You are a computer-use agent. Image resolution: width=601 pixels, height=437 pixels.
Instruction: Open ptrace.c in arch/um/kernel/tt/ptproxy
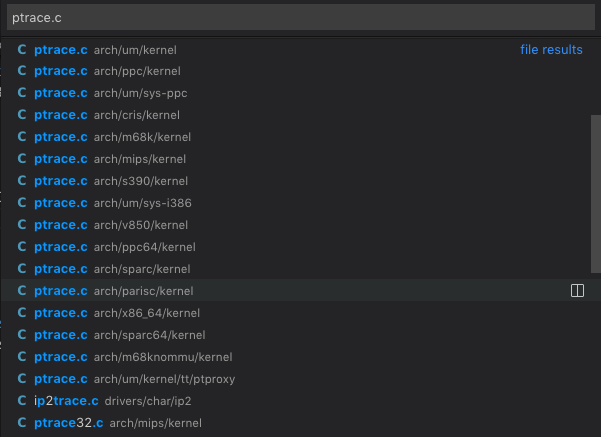[x=300, y=379]
